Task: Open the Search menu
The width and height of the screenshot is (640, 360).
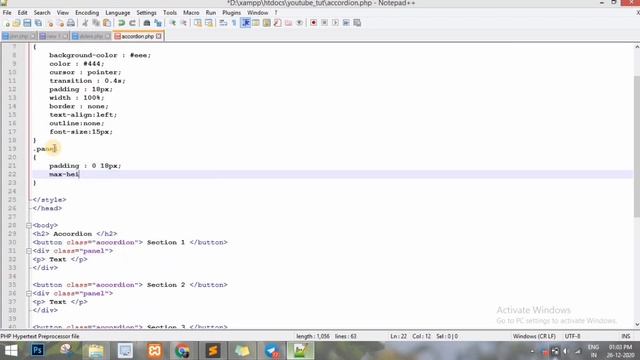Action: [x=42, y=13]
